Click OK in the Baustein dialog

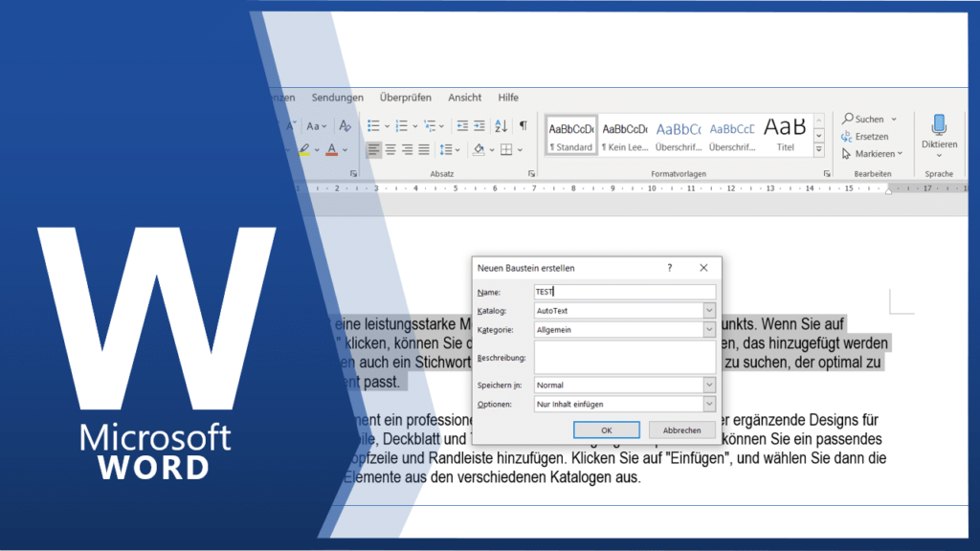pos(606,430)
